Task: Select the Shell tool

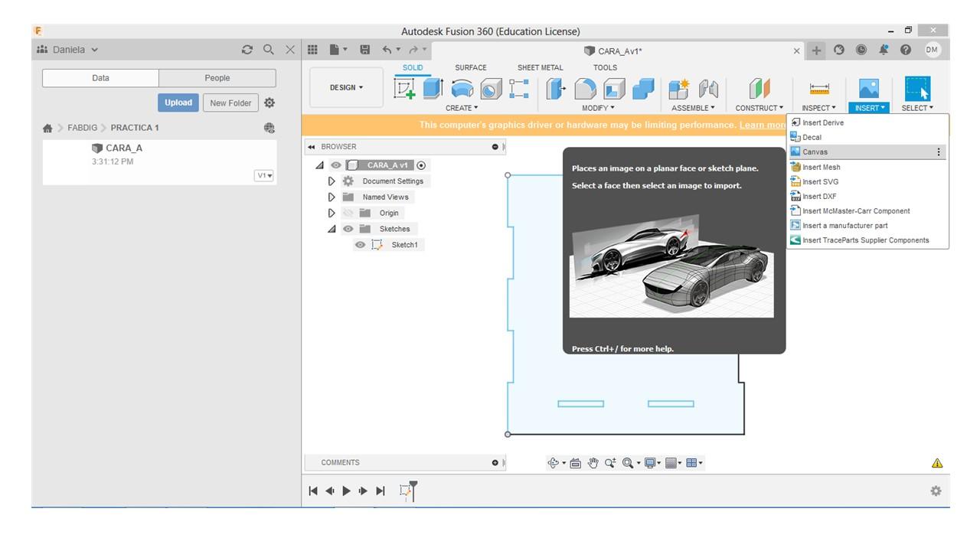Action: (614, 90)
